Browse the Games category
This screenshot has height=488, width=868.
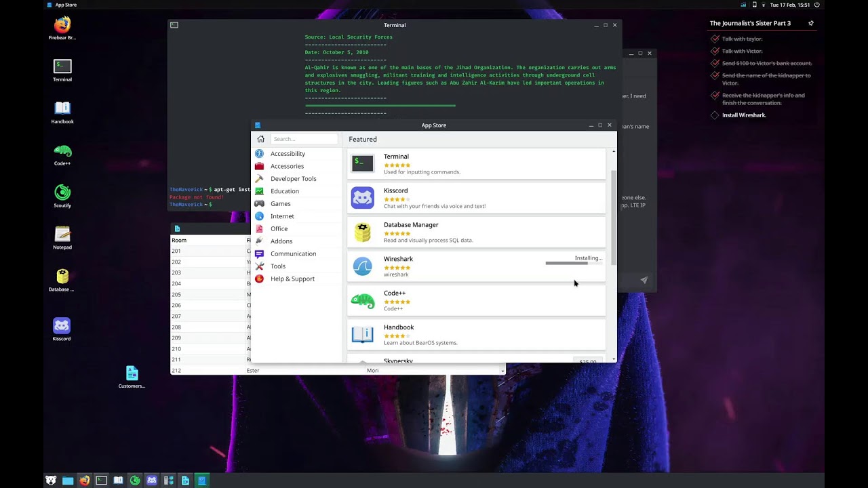(x=297, y=204)
